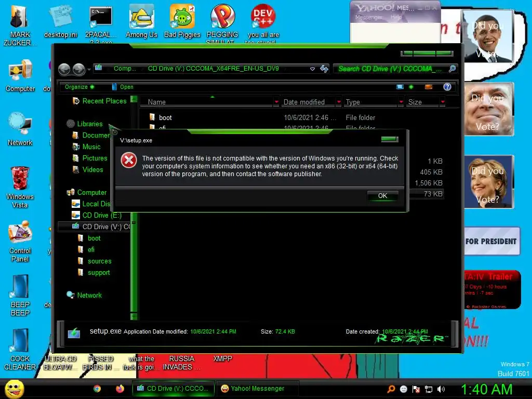Viewport: 532px width, 399px height.
Task: Click Open in the Explorer toolbar
Action: click(123, 87)
